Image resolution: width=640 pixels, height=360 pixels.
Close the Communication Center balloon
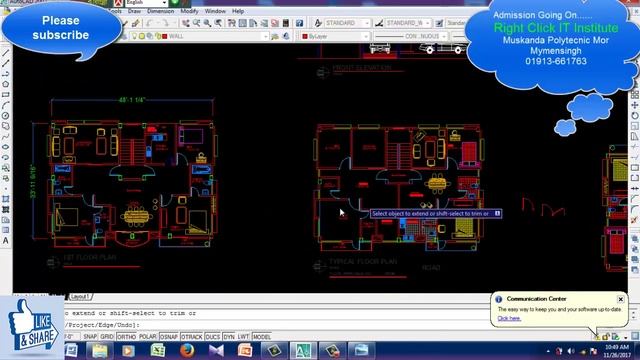click(x=620, y=299)
